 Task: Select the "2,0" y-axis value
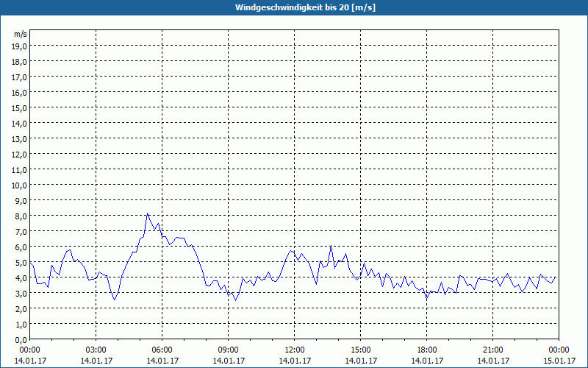(21, 309)
